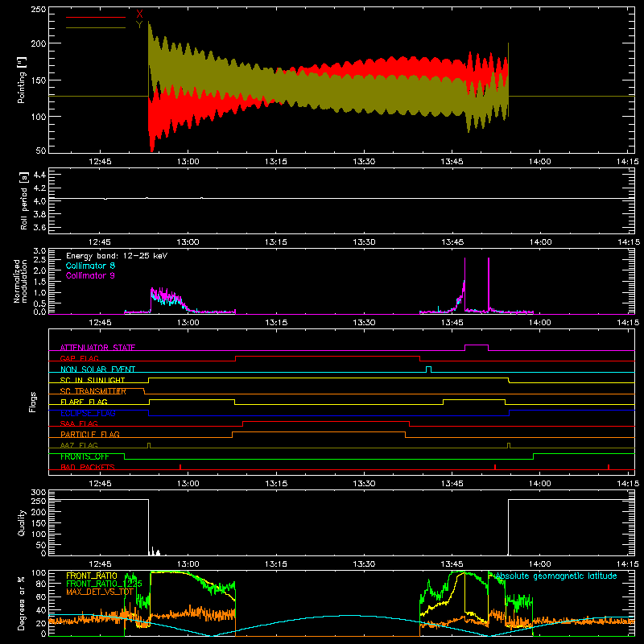Click the magenta Collimator 9 legend label
Screen dimensions: 644x644
(90, 275)
